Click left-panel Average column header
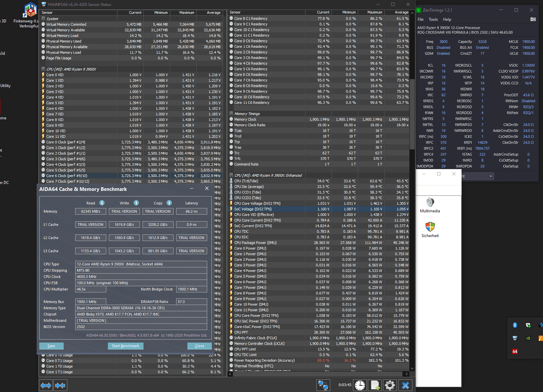The width and height of the screenshot is (543, 392). (x=209, y=13)
